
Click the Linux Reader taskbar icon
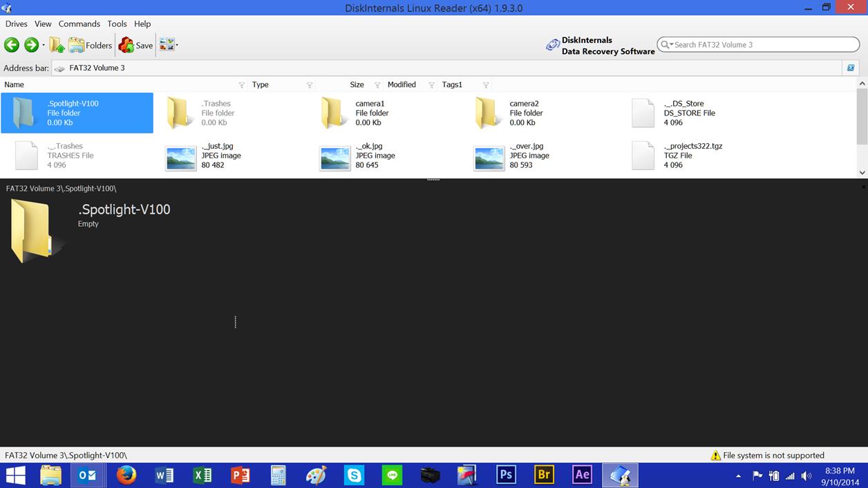(x=620, y=475)
